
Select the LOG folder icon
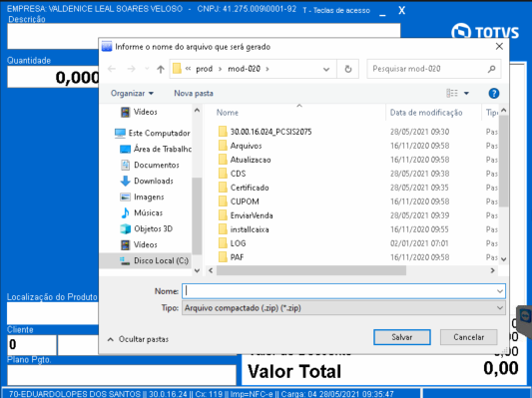[x=223, y=243]
